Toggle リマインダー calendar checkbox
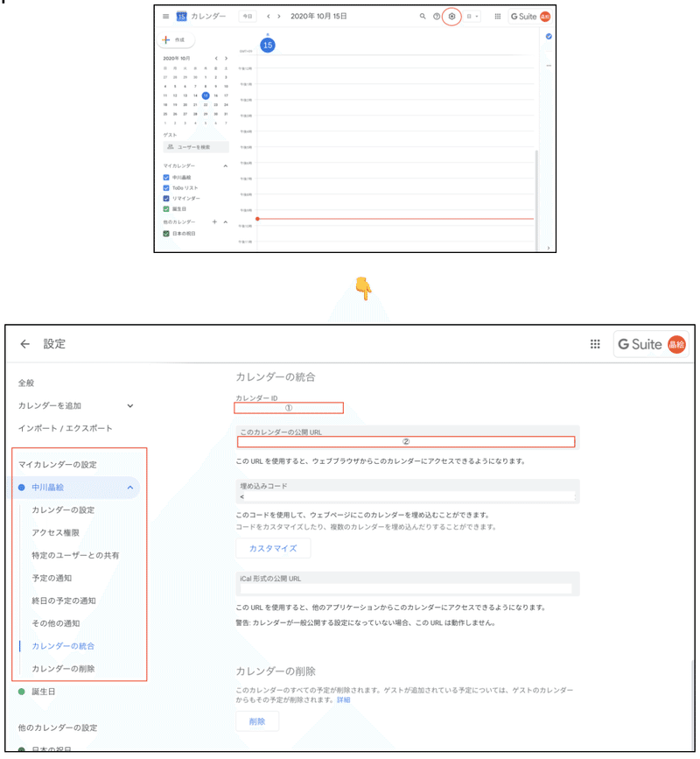This screenshot has width=700, height=759. point(166,199)
